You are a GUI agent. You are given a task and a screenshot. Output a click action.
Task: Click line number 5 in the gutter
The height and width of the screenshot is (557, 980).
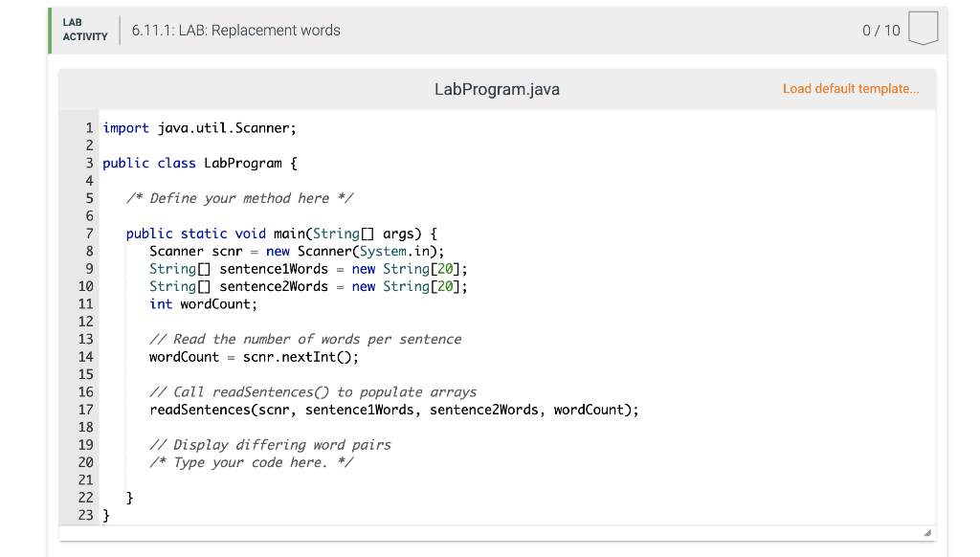click(x=88, y=198)
